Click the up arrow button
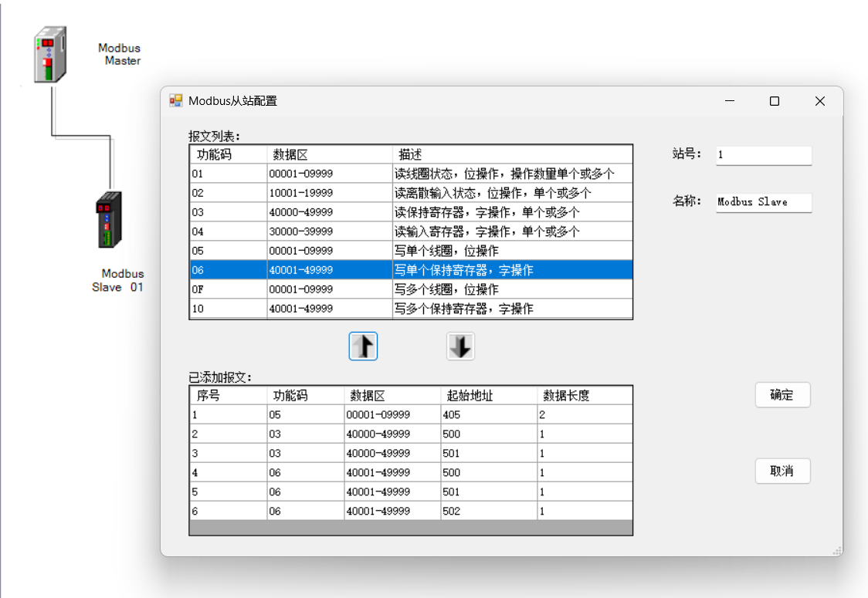868x598 pixels. (363, 346)
